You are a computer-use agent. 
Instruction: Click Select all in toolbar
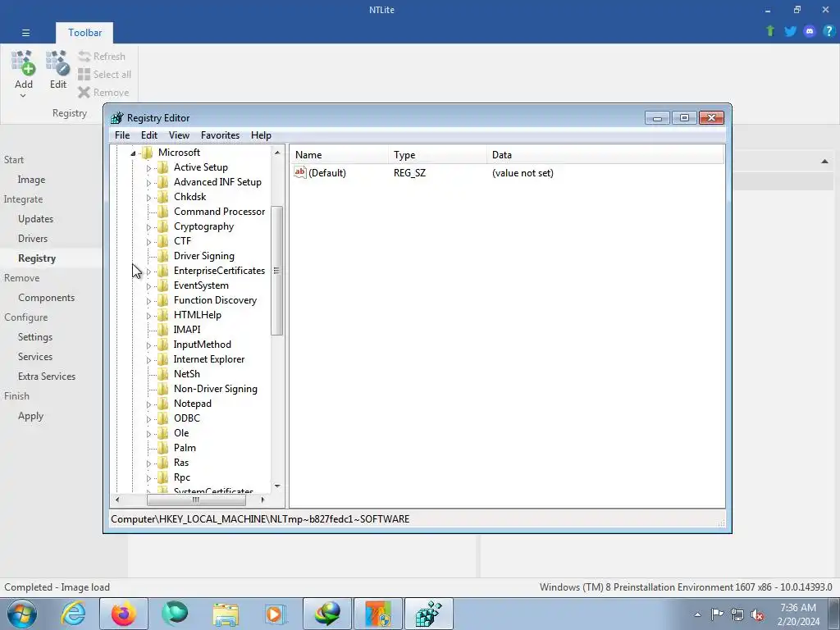(x=104, y=75)
